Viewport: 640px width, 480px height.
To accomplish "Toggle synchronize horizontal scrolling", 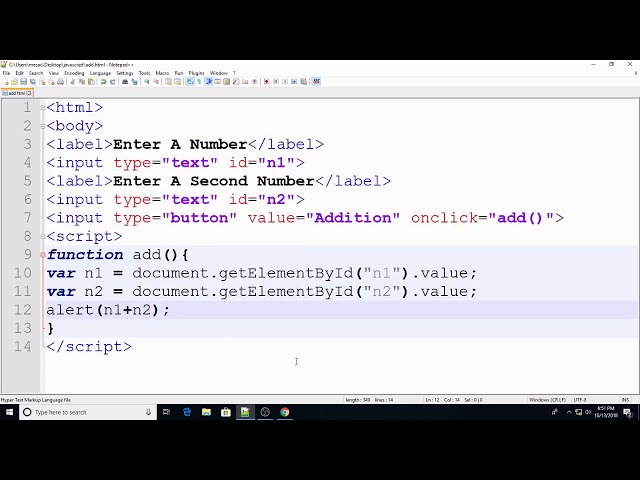I will point(178,82).
